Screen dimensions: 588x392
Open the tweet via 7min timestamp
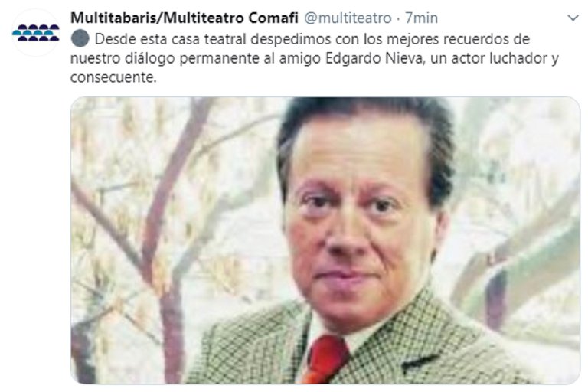(421, 18)
